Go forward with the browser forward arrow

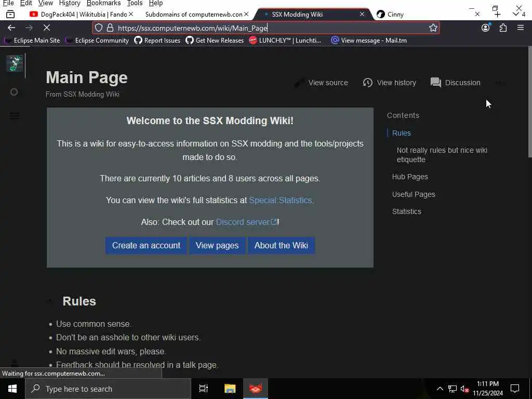coord(29,28)
